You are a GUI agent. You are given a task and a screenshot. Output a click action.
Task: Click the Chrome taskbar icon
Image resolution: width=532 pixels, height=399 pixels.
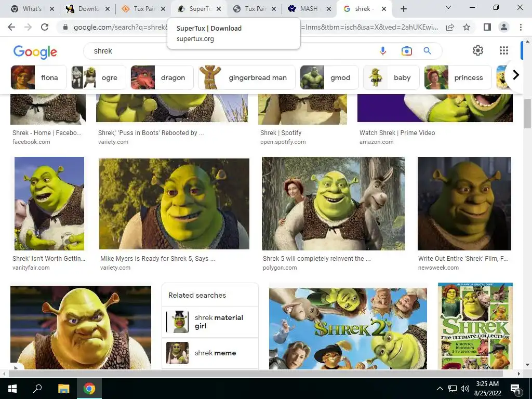(89, 389)
